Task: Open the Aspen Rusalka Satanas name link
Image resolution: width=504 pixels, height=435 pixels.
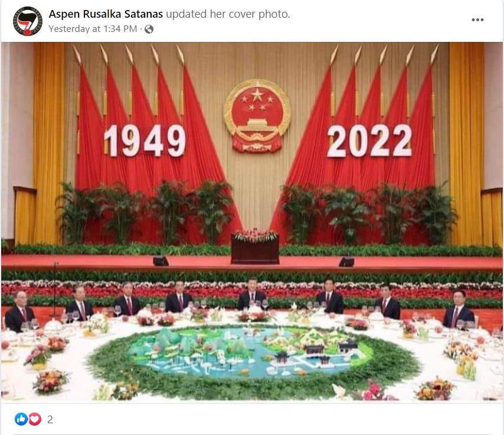Action: (x=106, y=14)
